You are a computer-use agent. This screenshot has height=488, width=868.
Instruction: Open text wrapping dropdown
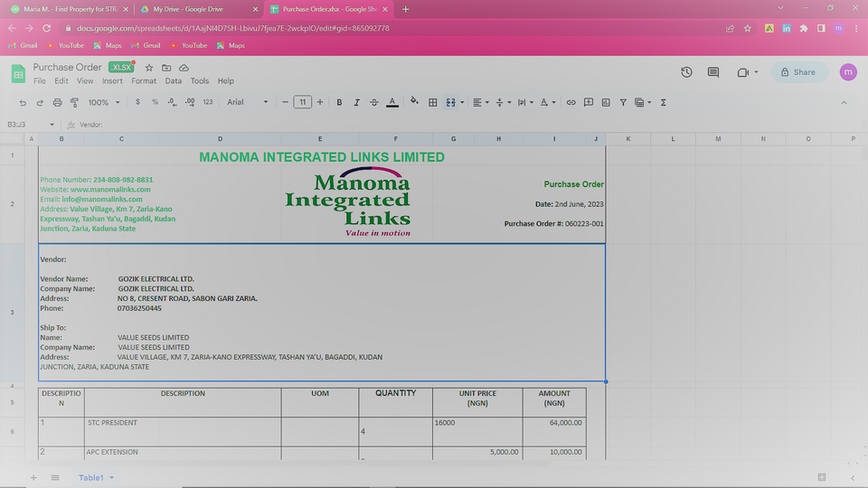point(524,102)
